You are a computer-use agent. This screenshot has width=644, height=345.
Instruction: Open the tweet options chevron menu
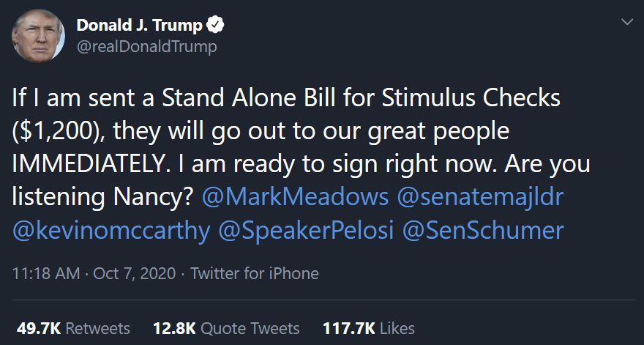tap(627, 23)
